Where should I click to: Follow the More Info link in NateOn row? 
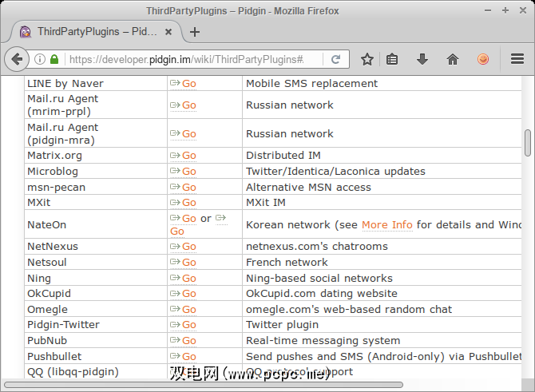click(x=386, y=224)
